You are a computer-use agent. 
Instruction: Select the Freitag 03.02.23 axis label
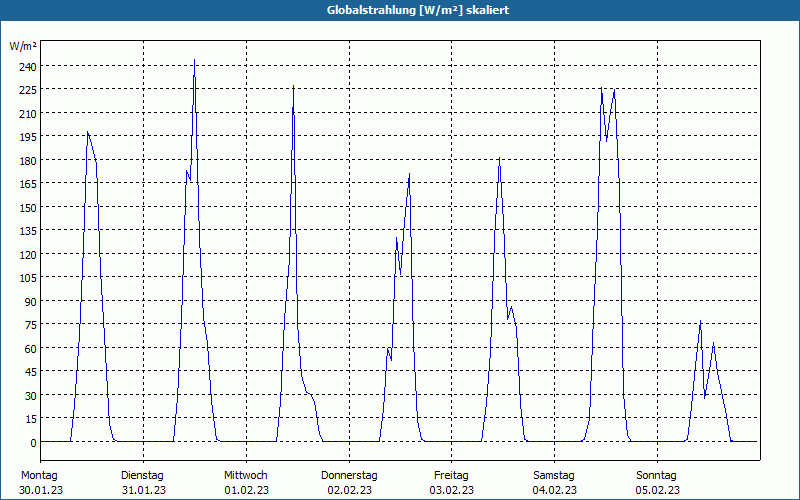coord(452,483)
